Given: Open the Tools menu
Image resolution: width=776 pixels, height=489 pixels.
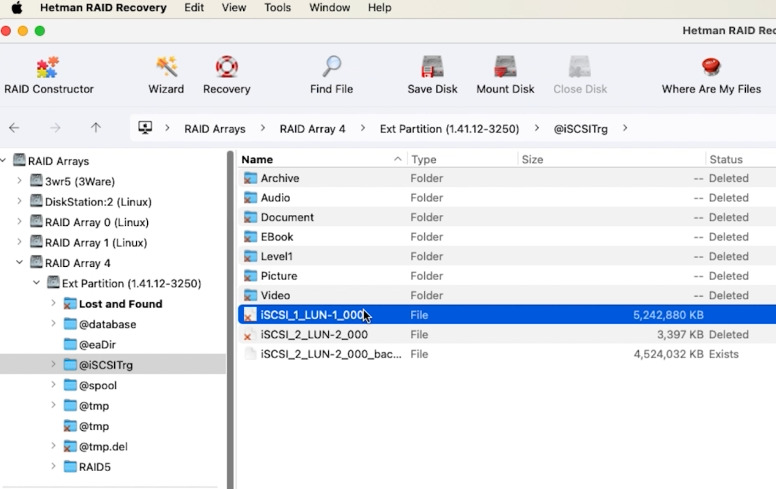Looking at the screenshot, I should (277, 8).
